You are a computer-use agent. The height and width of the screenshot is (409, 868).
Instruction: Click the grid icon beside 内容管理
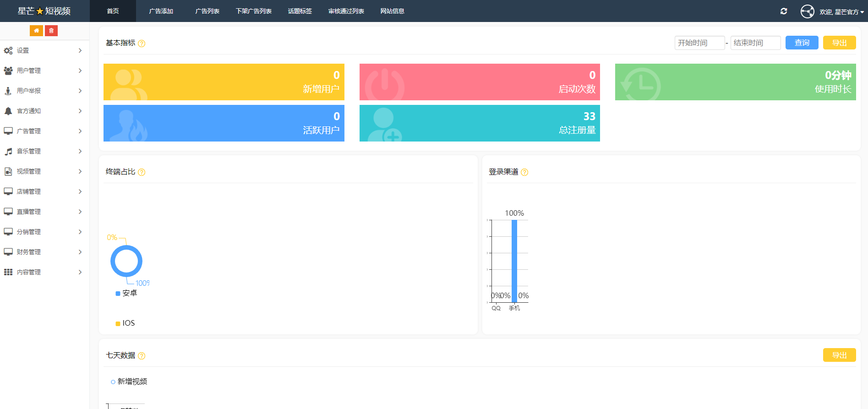[8, 272]
